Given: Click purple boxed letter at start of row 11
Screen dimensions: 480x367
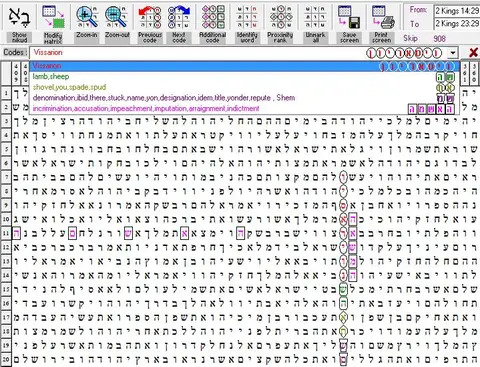Looking at the screenshot, I should coord(16,233).
